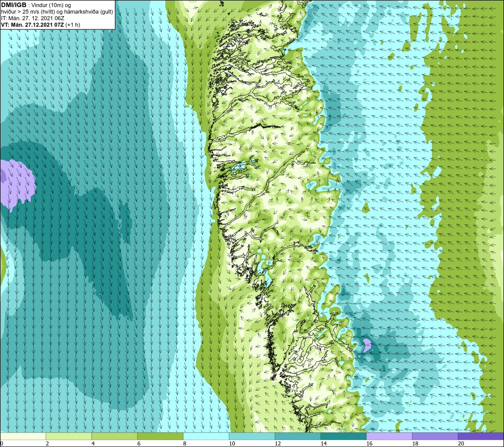Click the 18–20 m/s purple legend swatch
504x447 pixels.
(435, 436)
